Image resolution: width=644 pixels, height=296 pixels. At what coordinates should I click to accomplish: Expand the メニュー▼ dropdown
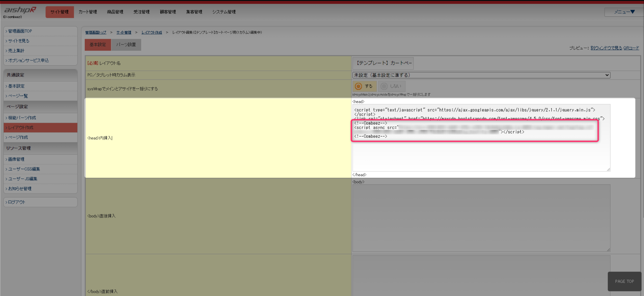click(624, 12)
